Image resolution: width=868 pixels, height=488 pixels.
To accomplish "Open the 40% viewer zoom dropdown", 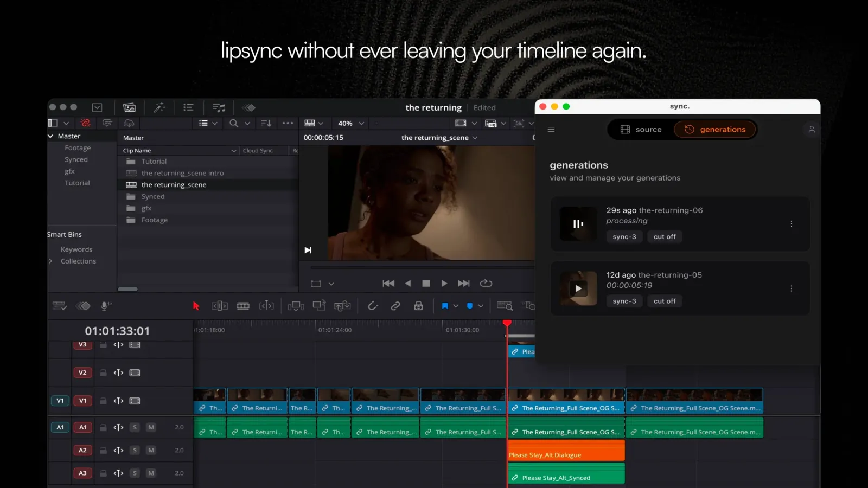I will [350, 123].
